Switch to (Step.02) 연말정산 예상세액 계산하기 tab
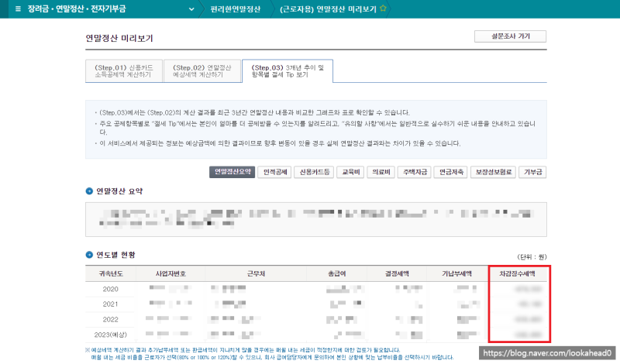 (202, 71)
